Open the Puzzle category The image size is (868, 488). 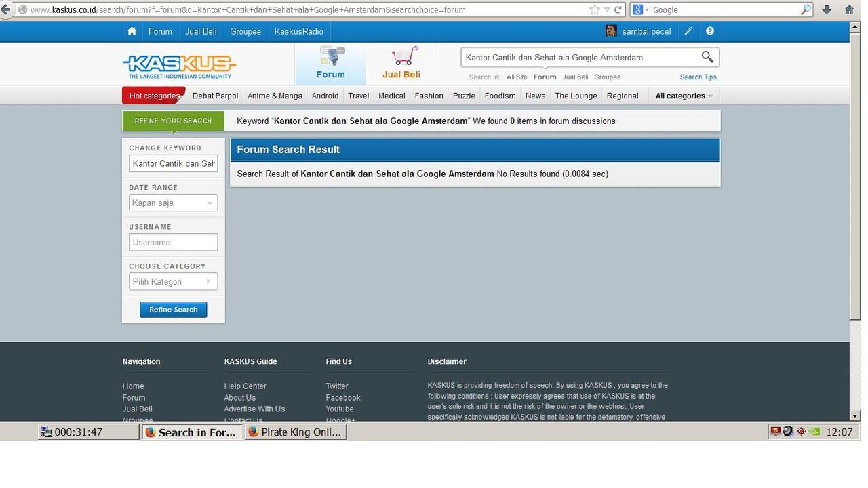pos(464,96)
